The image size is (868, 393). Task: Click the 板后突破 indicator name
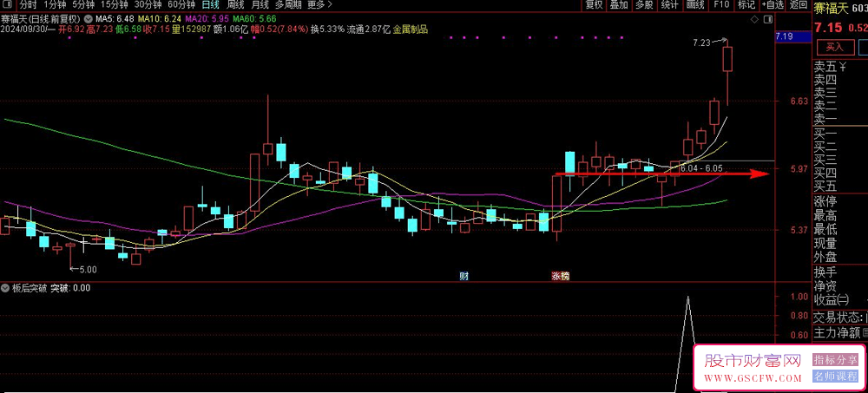coord(30,288)
